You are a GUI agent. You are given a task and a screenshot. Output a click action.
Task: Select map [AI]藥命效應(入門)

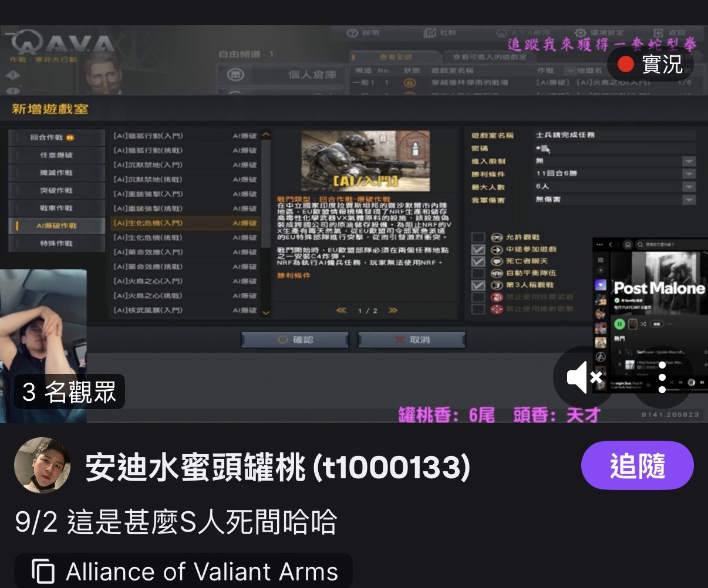click(x=186, y=252)
